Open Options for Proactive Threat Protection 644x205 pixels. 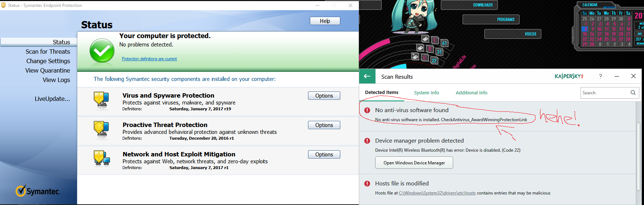(324, 125)
